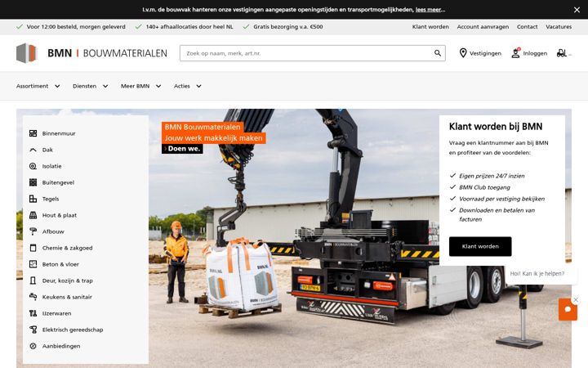Click 'Eigen prijzen 24/7 inzien' text
Viewport: 588px width, 368px height.
coord(492,176)
